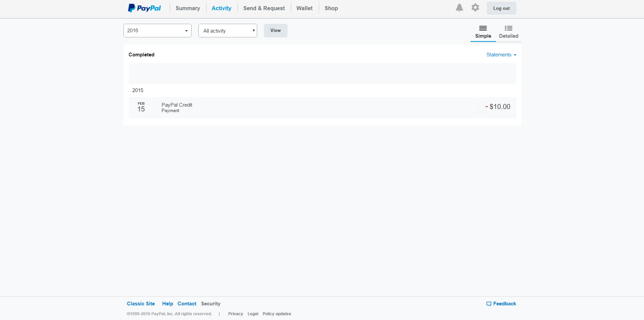Viewport: 644px width, 320px height.
Task: Expand the Statements dropdown
Action: tap(501, 55)
